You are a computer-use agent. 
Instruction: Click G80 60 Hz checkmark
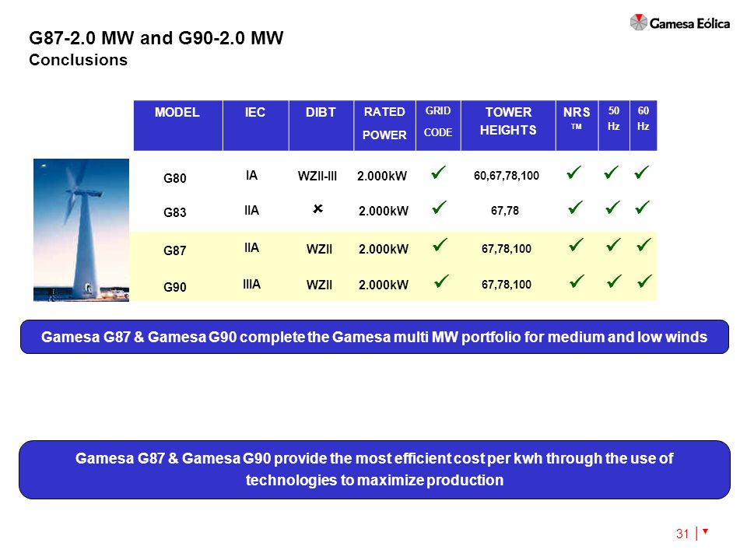click(x=642, y=173)
